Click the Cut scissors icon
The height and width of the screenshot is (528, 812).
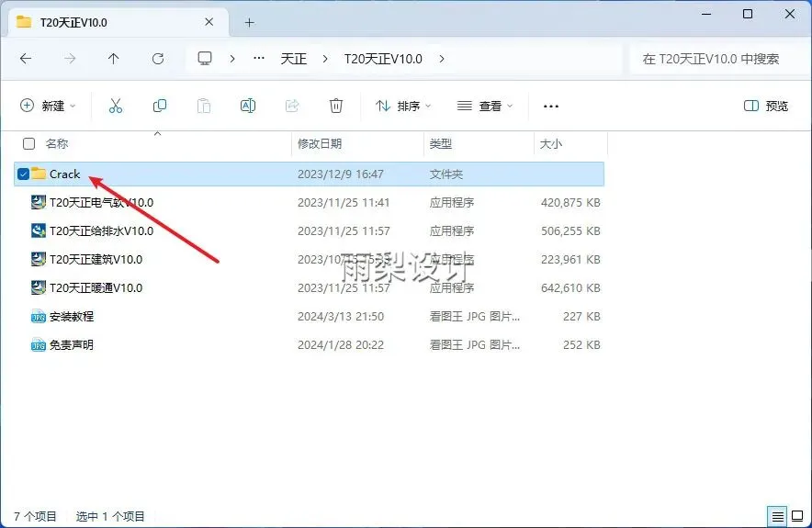pos(116,107)
